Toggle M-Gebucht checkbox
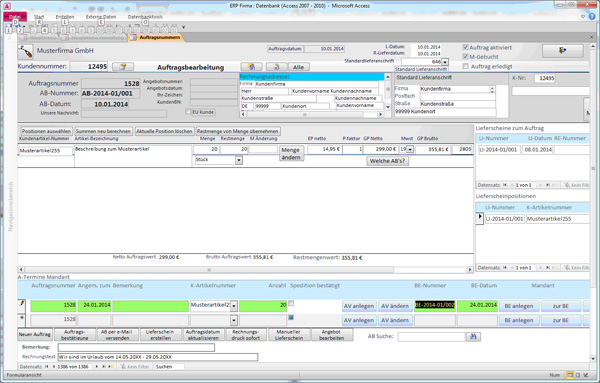Screen dimensions: 600x383 pos(465,57)
